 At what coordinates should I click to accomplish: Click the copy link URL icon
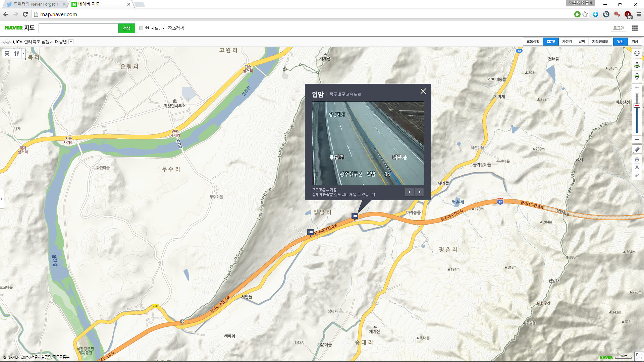(x=637, y=176)
